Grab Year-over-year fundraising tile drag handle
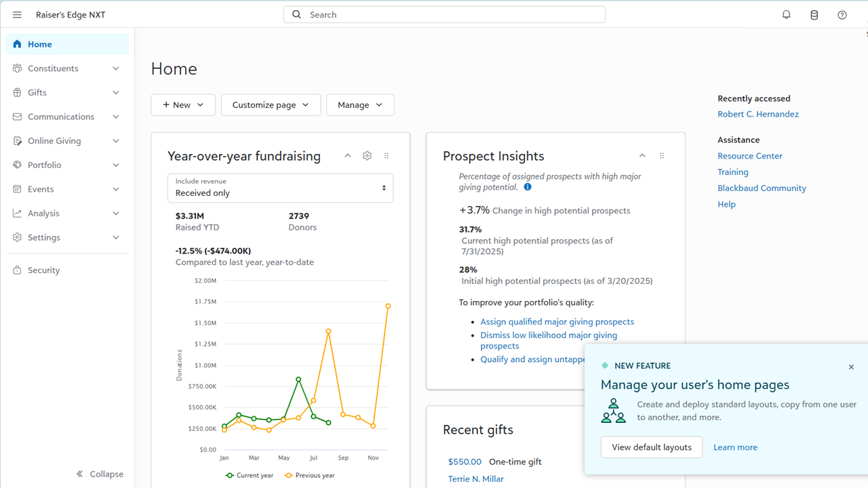The width and height of the screenshot is (868, 488). pos(387,156)
